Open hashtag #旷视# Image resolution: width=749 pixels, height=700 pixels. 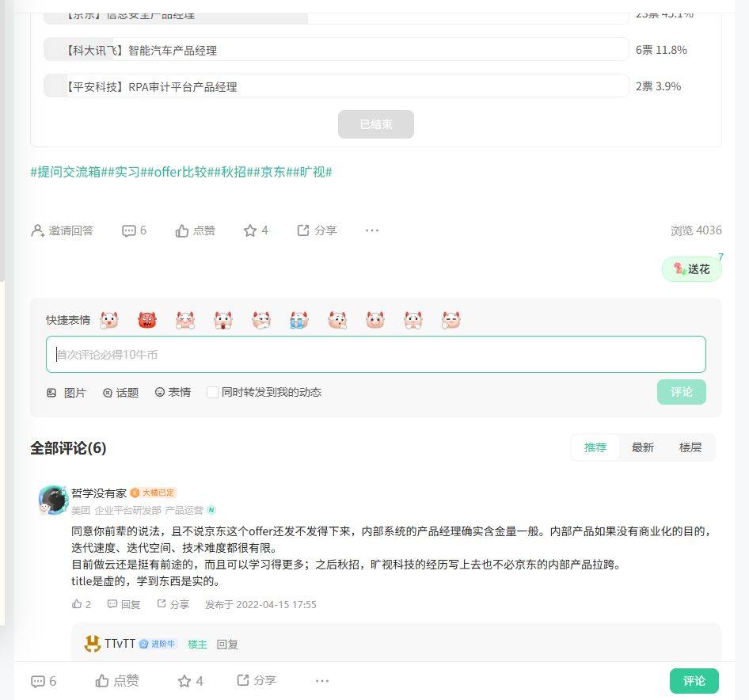coord(313,172)
